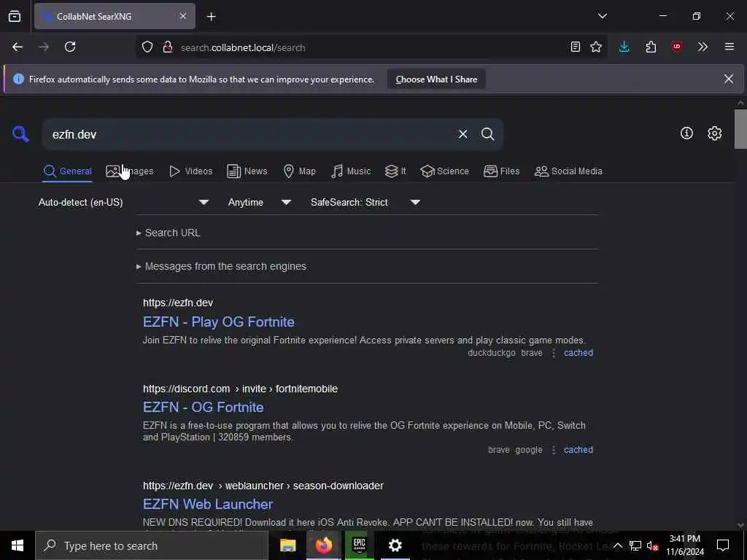
Task: Open more options next to duckduckgo brave
Action: click(553, 353)
